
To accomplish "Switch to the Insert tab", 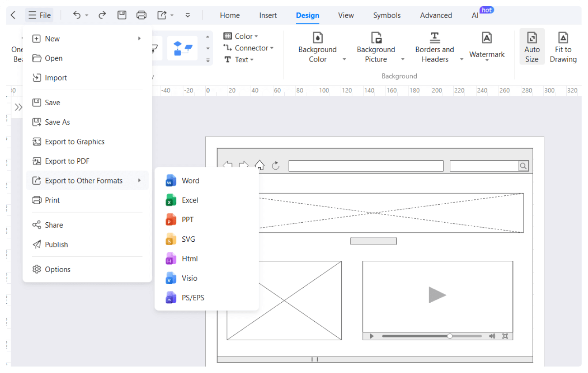I will click(x=268, y=15).
